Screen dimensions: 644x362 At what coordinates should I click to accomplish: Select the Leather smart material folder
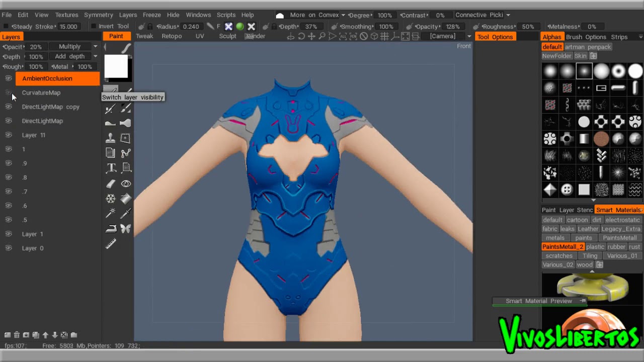(588, 229)
